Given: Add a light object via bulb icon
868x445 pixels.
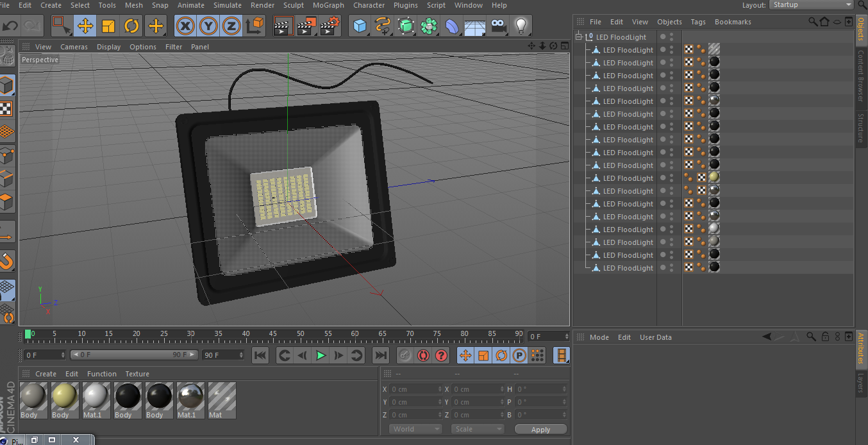Looking at the screenshot, I should click(521, 26).
